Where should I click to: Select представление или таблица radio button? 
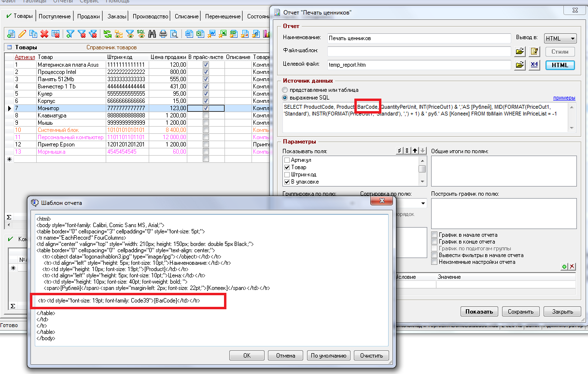[285, 90]
